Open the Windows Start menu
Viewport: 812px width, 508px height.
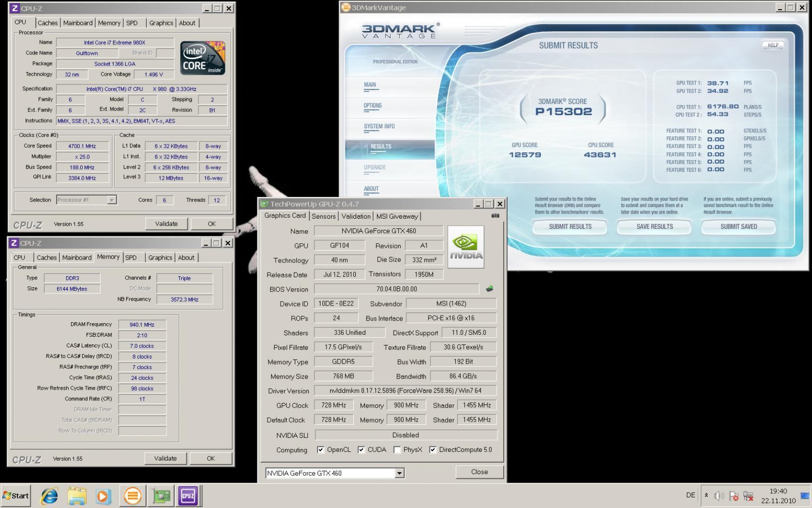[16, 495]
